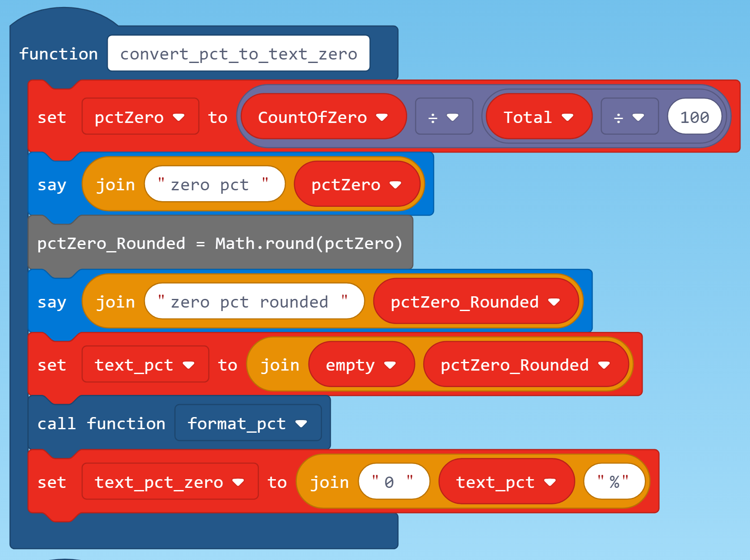The height and width of the screenshot is (560, 750).
Task: Open the CountOfZero variable dropdown
Action: (324, 116)
